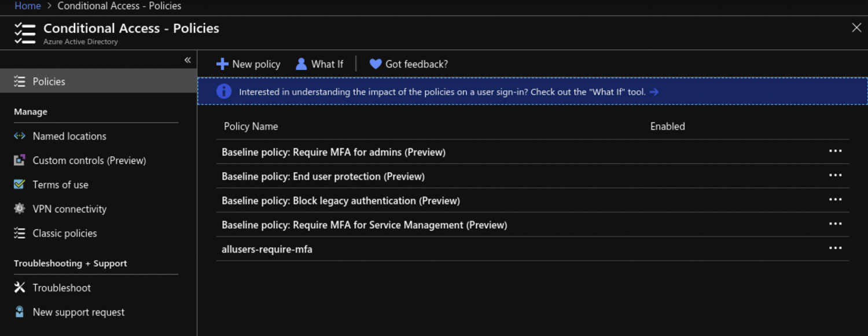The width and height of the screenshot is (868, 336).
Task: Open Baseline policy: Require MFA for Service Management
Action: pyautogui.click(x=365, y=225)
